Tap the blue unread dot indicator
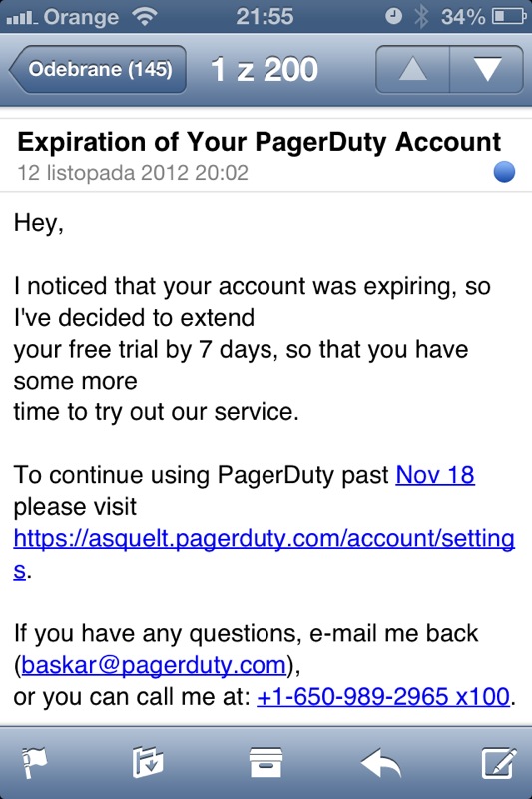 (504, 172)
